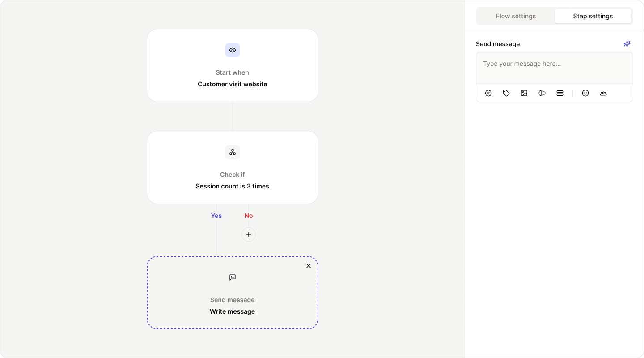Screen dimensions: 644x358
Task: Click the chat icon on Send message step
Action: [233, 277]
